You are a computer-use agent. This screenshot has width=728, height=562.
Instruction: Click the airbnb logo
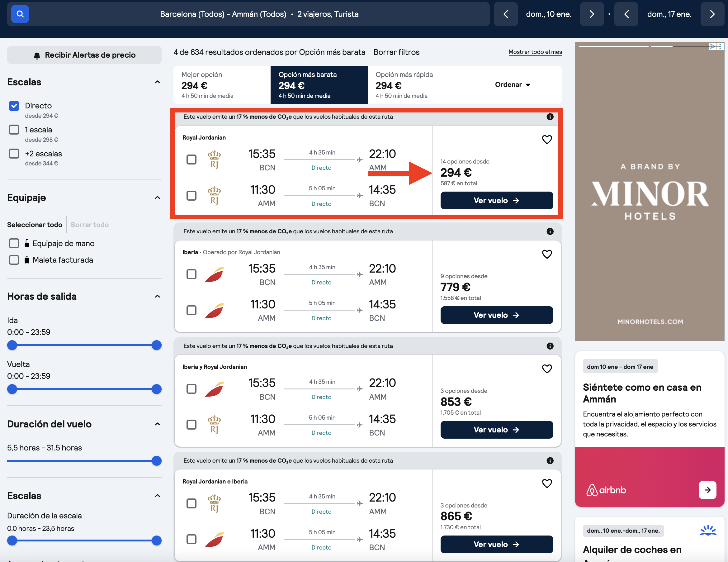point(606,490)
